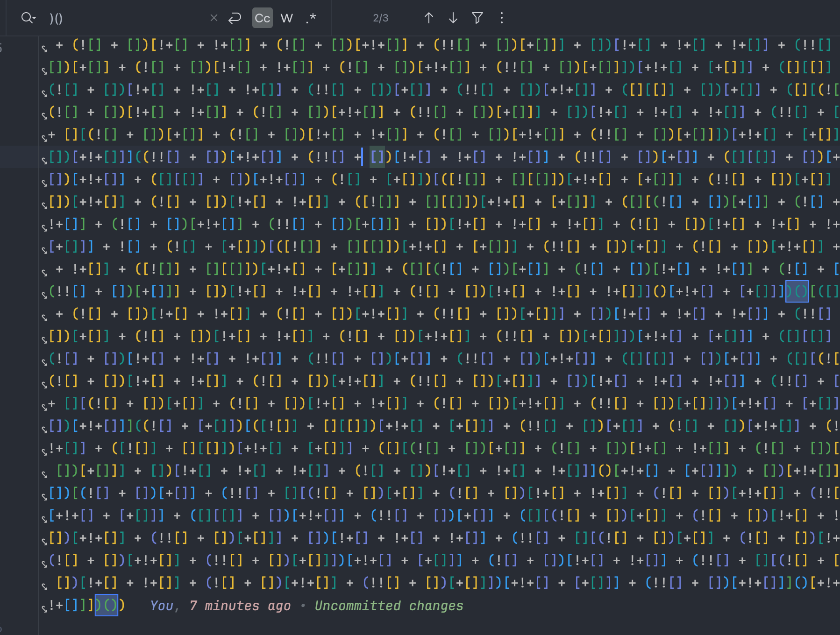Image resolution: width=840 pixels, height=635 pixels.
Task: Click the soft-wrap marker on the last line
Action: (44, 608)
